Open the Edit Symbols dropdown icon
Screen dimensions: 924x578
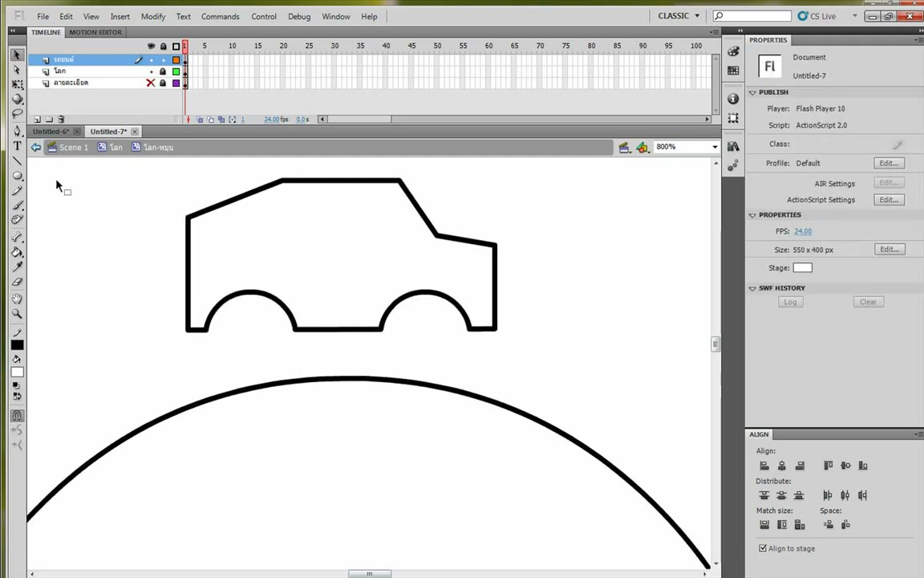coord(642,147)
